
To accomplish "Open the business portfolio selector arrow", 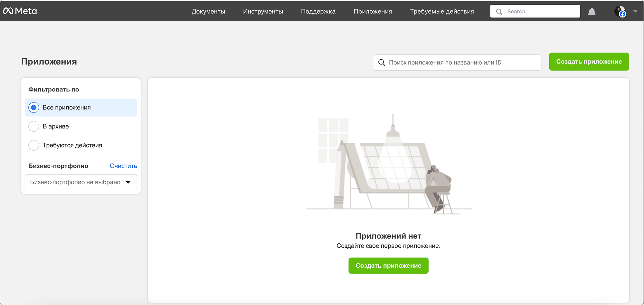I will click(128, 182).
